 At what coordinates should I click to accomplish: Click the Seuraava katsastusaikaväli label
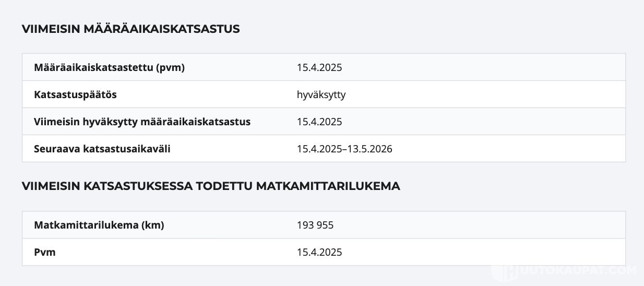tap(102, 149)
